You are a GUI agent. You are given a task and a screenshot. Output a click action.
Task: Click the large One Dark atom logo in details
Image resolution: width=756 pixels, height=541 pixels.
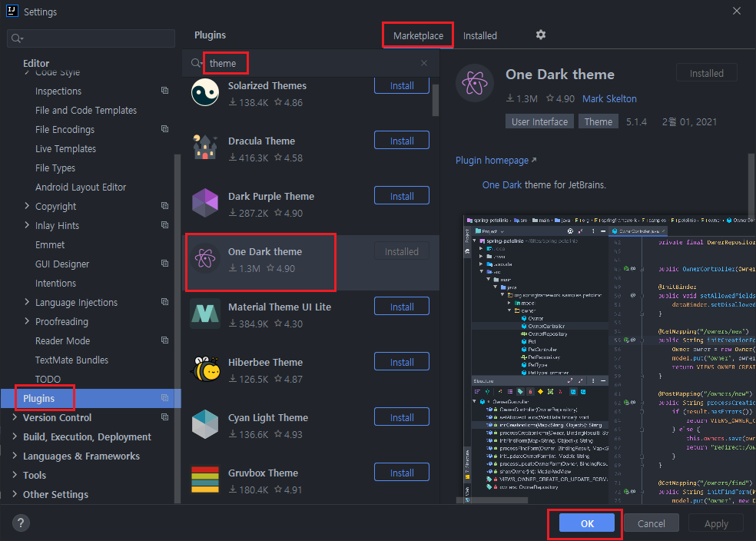pyautogui.click(x=475, y=83)
